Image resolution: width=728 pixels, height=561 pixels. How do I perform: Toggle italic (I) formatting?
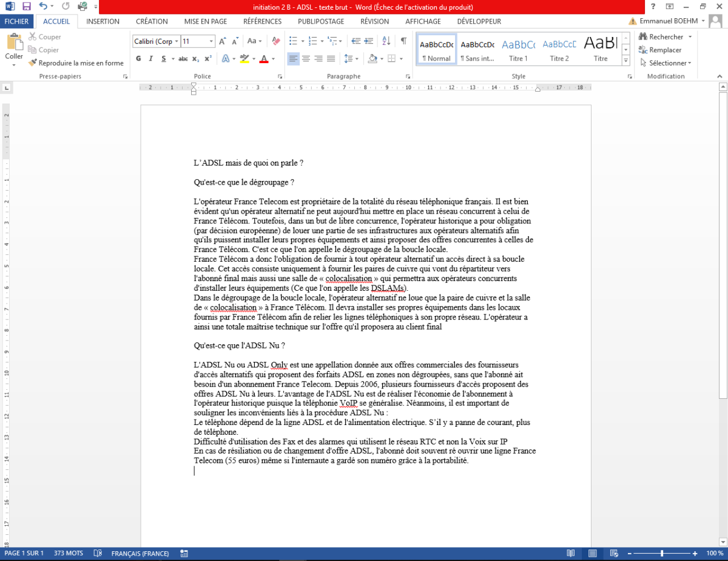[151, 59]
